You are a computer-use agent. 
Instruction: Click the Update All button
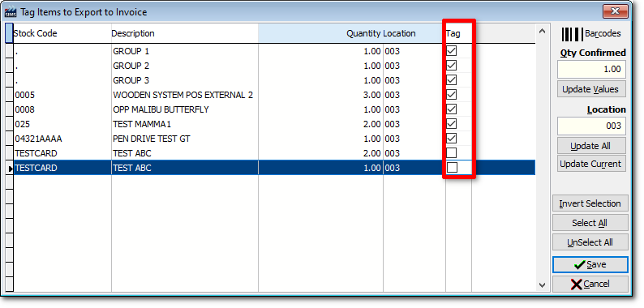[591, 146]
